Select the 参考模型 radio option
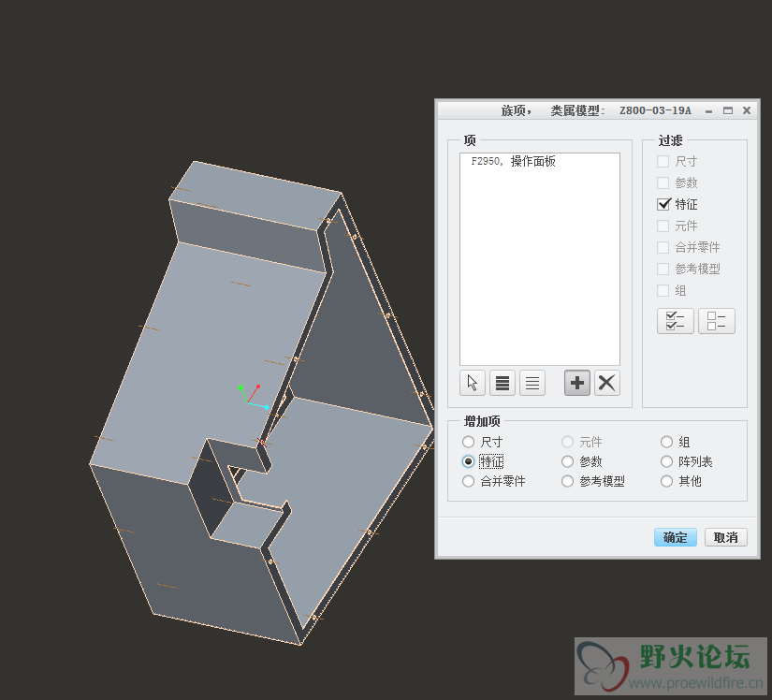 pyautogui.click(x=568, y=481)
